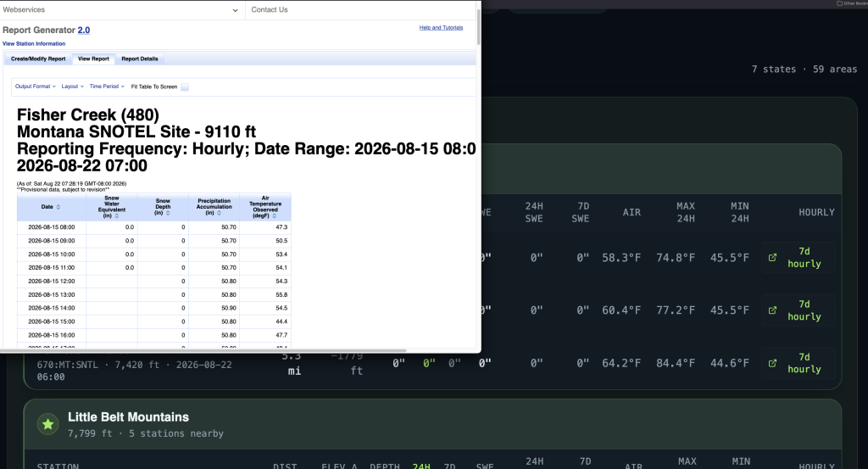868x469 pixels.
Task: Sort by Precipitation Accumulation column arrows
Action: [x=219, y=213]
